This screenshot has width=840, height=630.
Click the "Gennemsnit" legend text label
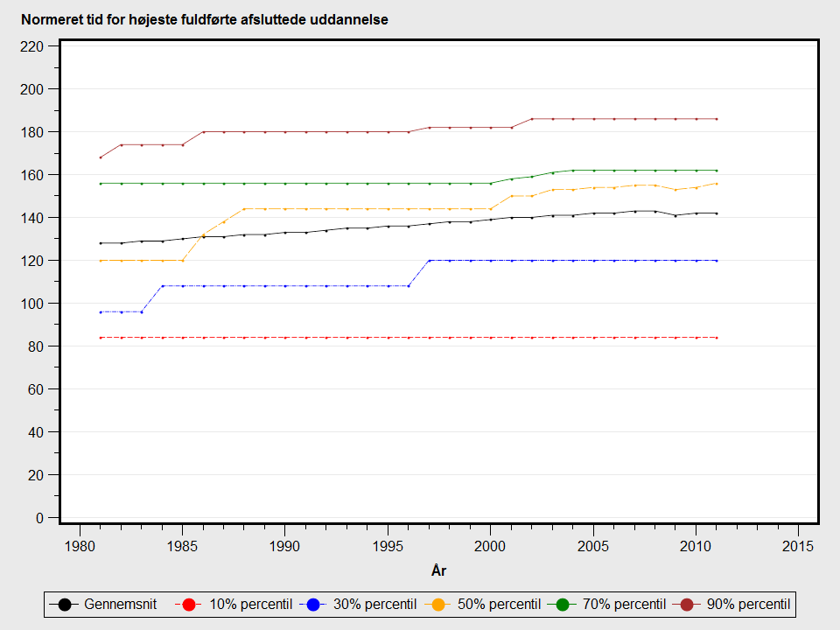(x=121, y=605)
